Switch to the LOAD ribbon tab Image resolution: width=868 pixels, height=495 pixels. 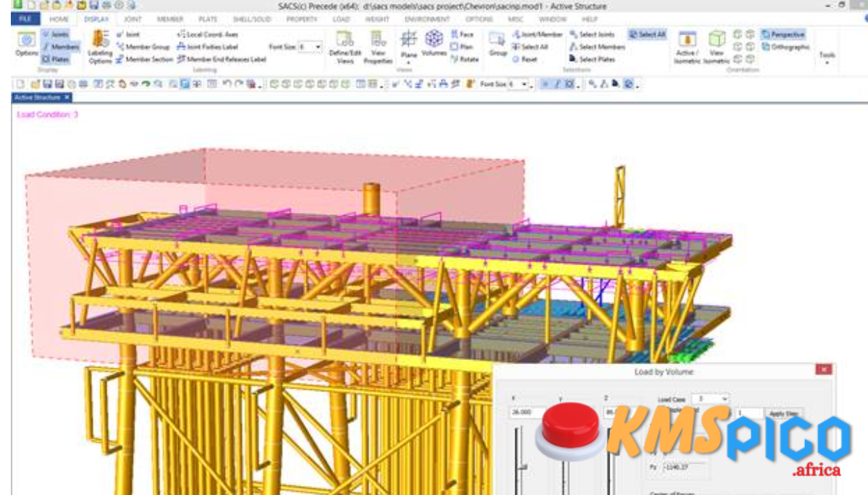341,19
